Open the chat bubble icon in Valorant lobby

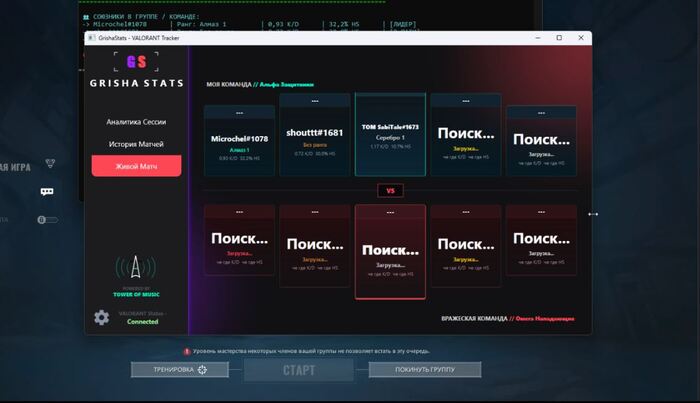click(47, 191)
